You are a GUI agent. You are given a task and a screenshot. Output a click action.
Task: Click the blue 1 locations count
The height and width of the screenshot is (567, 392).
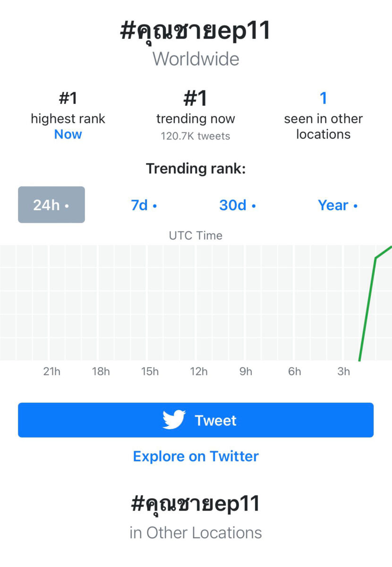tap(323, 98)
